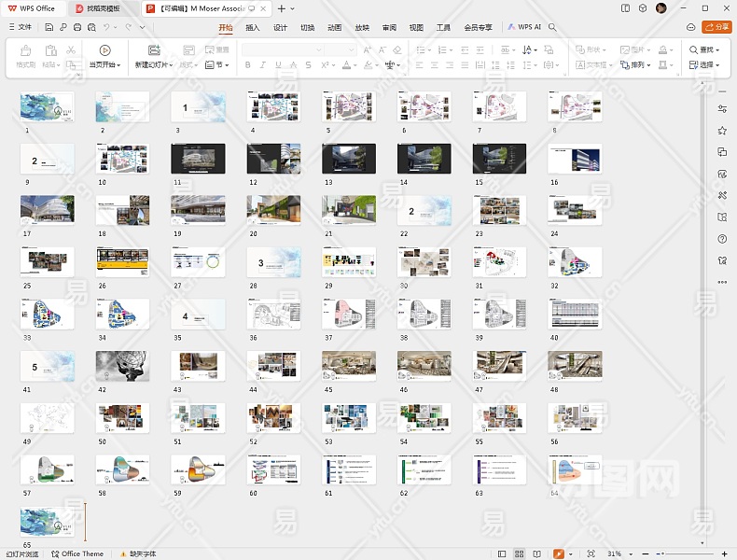
Task: Expand the File menu
Action: tap(21, 28)
